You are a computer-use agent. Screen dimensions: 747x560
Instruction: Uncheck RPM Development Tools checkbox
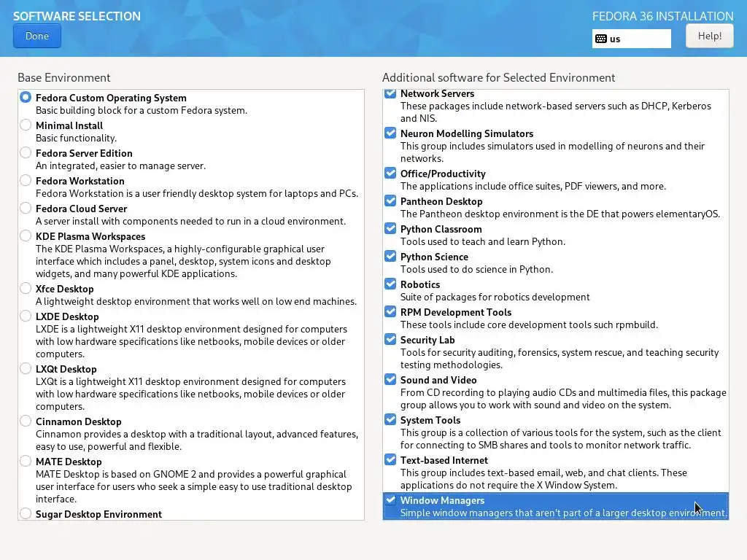tap(390, 311)
